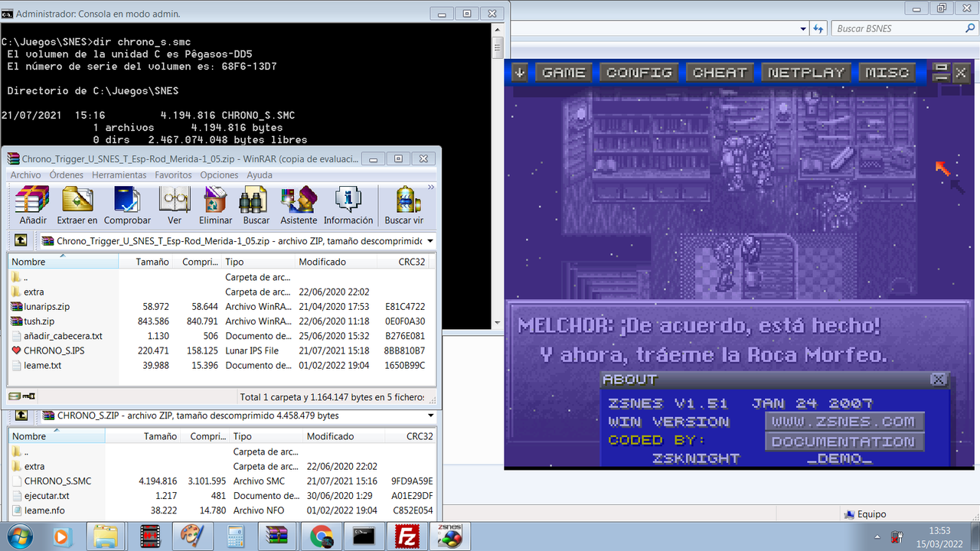
Task: Open the Órdenes menu
Action: [67, 175]
